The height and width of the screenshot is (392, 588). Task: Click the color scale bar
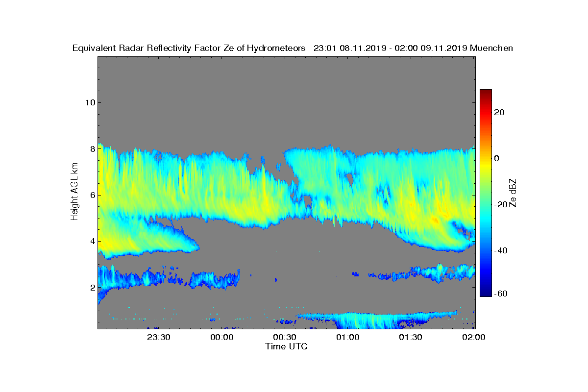click(486, 193)
